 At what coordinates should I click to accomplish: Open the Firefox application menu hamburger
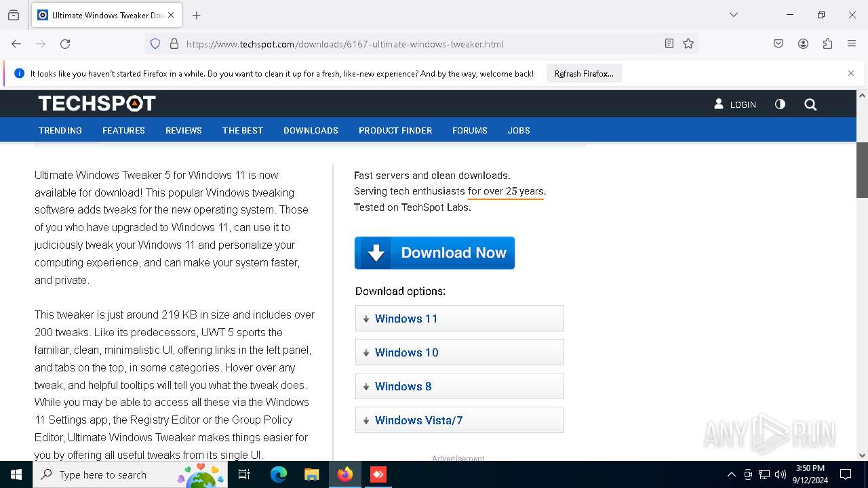(x=852, y=44)
